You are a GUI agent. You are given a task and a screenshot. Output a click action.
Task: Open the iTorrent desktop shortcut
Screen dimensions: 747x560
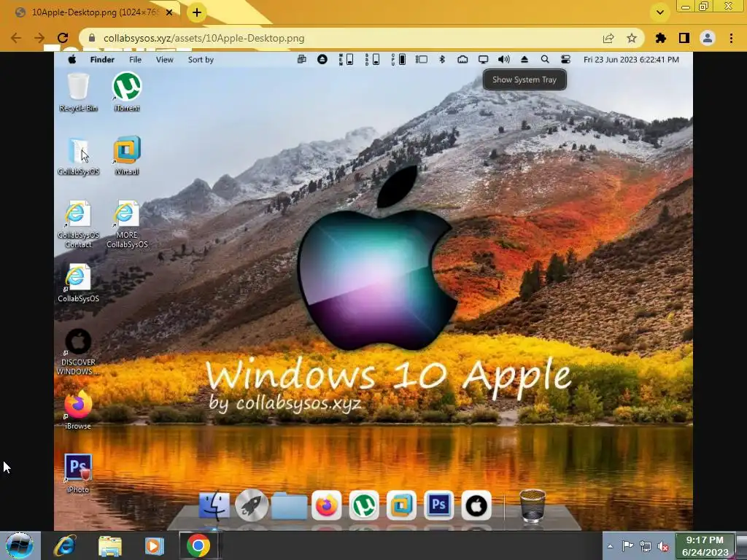(127, 92)
